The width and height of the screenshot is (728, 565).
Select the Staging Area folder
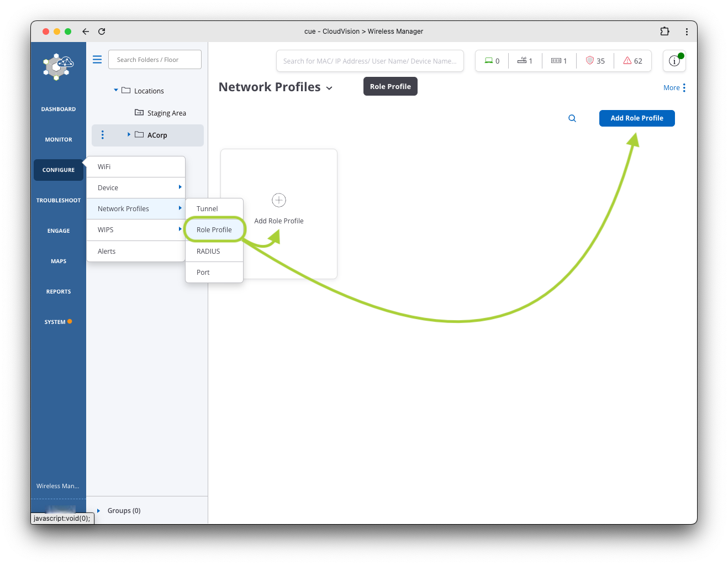click(166, 113)
